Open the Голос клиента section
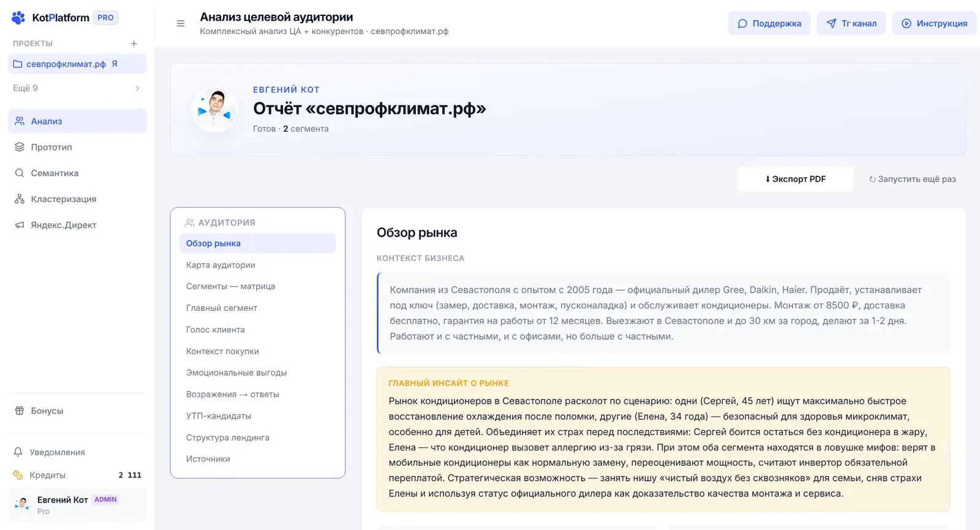Image resolution: width=980 pixels, height=530 pixels. (x=257, y=329)
